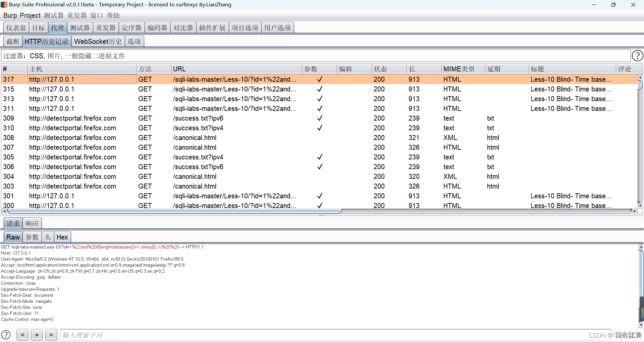Screen dimensions: 644x342
Task: Select HTTP历史记录 sub-tab
Action: pyautogui.click(x=47, y=42)
